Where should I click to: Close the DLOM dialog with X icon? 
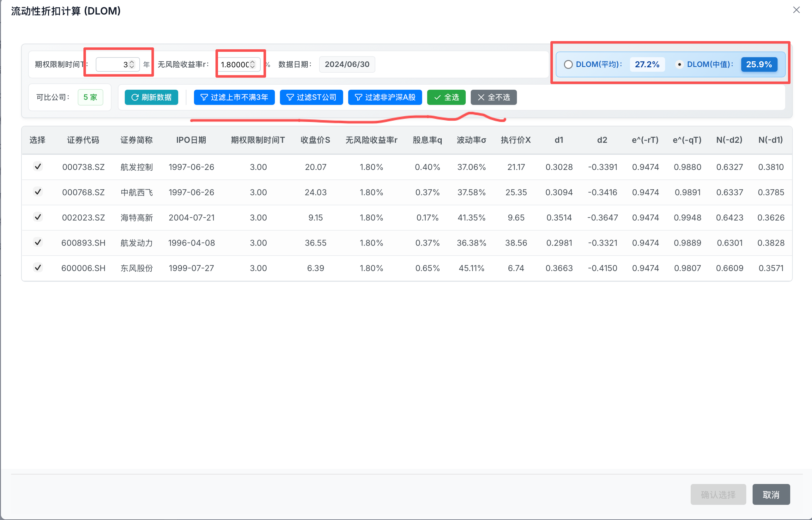click(797, 10)
